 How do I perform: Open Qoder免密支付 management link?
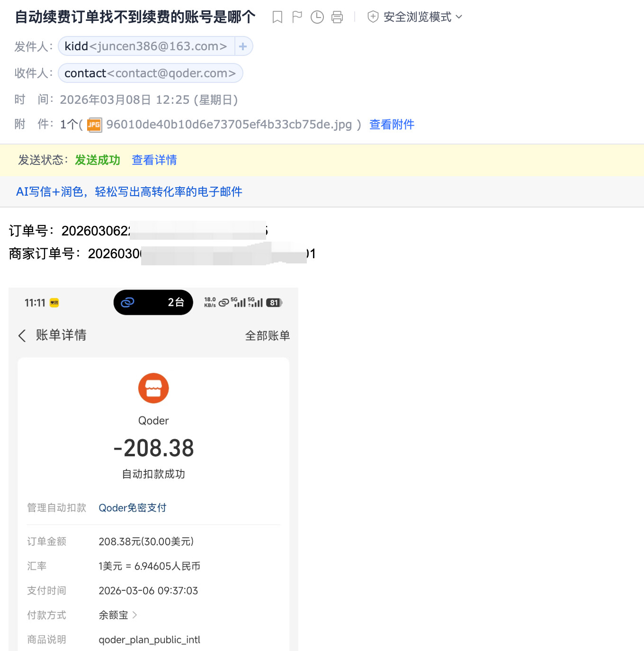tap(133, 508)
